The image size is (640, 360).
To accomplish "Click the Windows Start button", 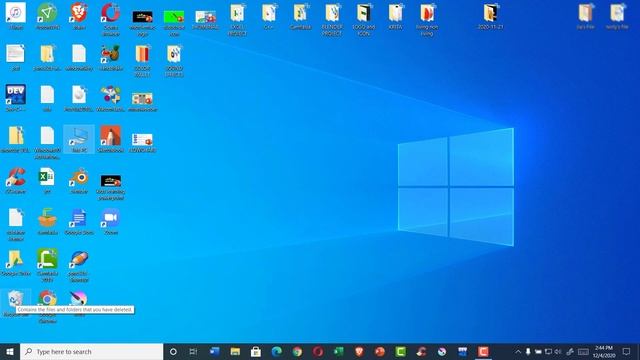I will 10,351.
